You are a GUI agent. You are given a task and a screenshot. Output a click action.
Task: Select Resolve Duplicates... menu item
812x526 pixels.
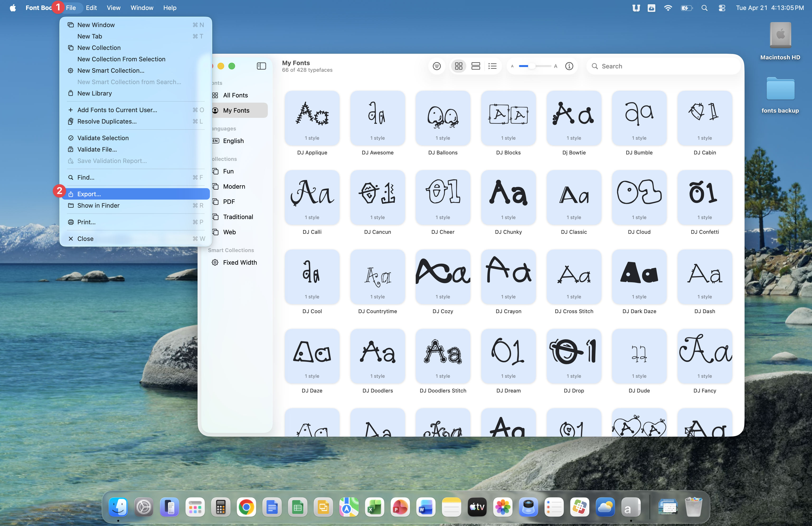[107, 121]
